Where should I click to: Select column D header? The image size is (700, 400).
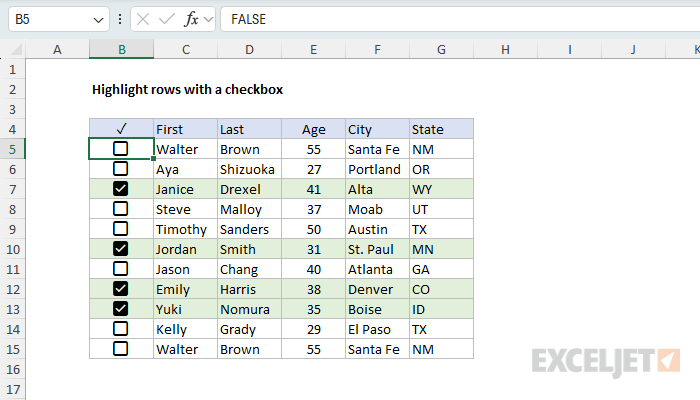[250, 49]
